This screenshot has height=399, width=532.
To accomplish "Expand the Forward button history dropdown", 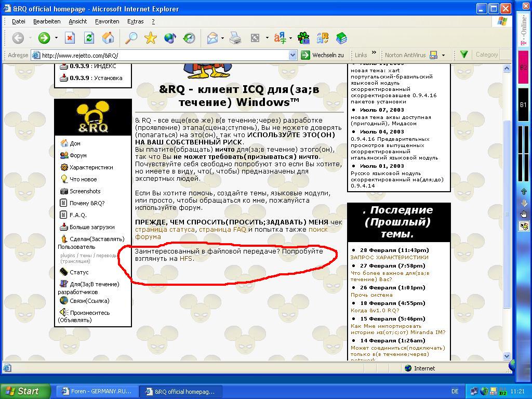I will point(56,38).
